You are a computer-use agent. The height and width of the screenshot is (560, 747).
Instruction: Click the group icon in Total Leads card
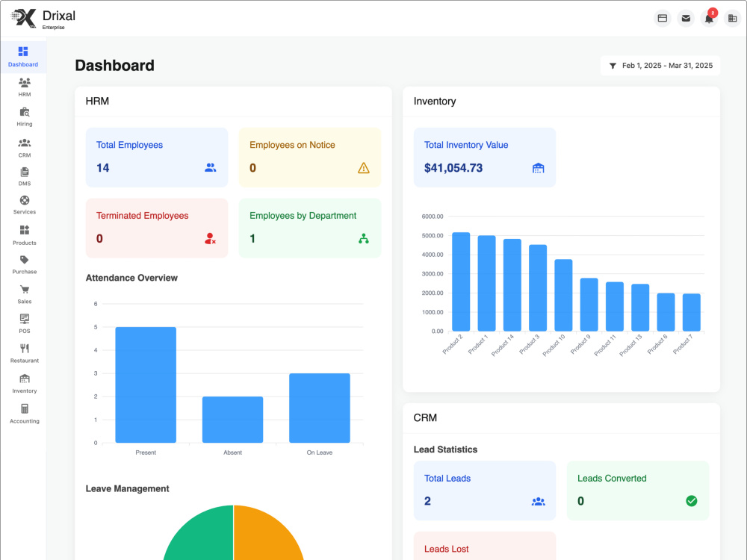coord(539,501)
